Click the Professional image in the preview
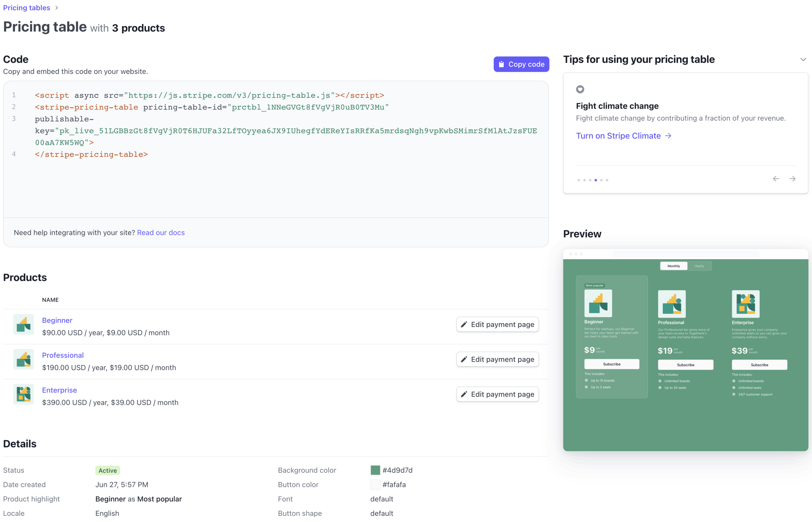This screenshot has width=812, height=522. 672,304
